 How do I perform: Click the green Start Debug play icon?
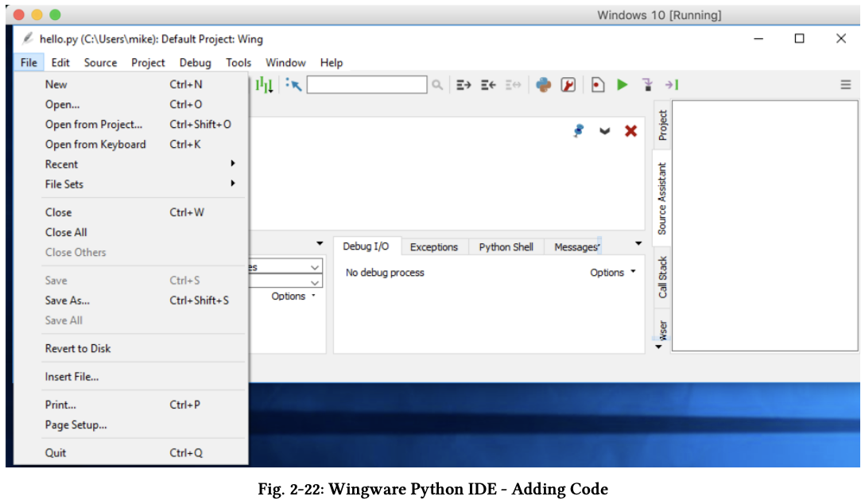pyautogui.click(x=622, y=85)
